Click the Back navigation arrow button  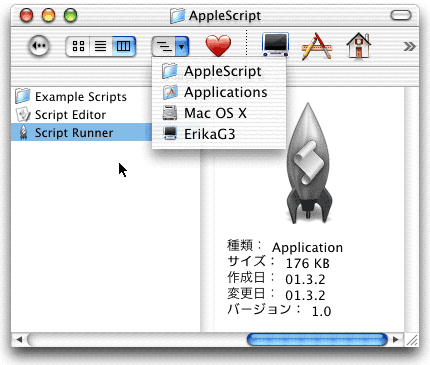pyautogui.click(x=39, y=46)
